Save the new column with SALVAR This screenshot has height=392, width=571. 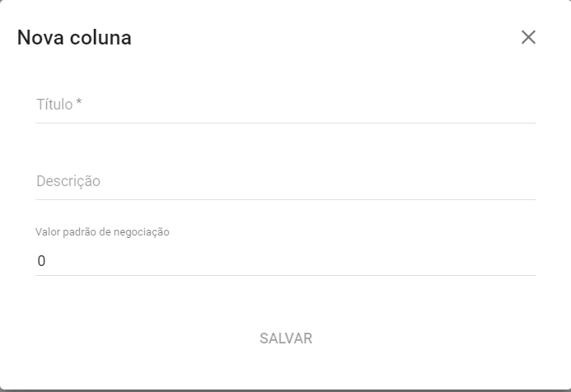coord(286,338)
